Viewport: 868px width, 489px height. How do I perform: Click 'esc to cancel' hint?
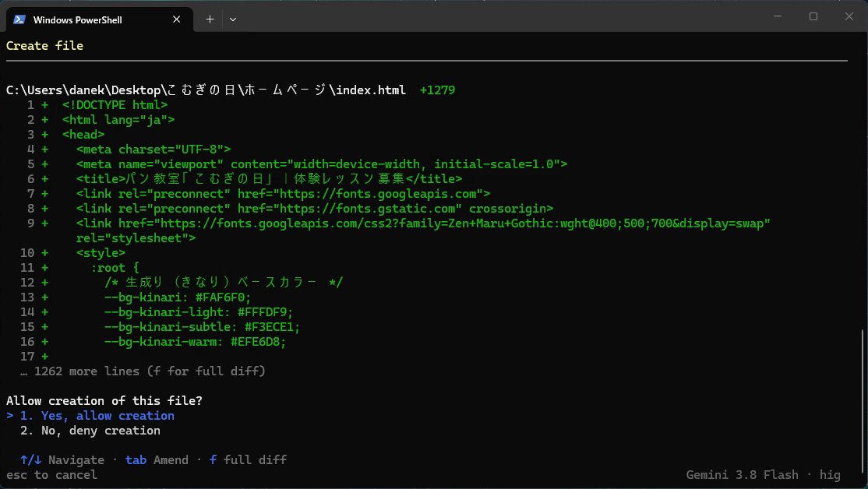click(x=51, y=475)
